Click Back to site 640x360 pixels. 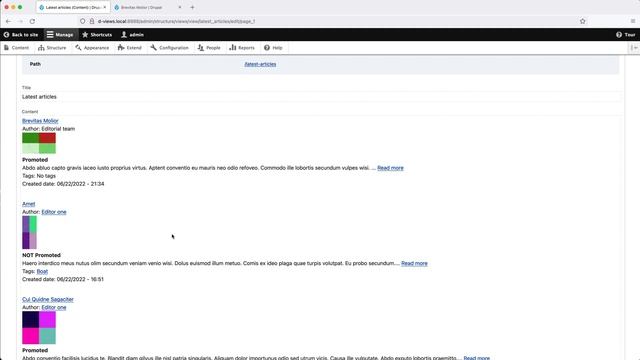21,35
